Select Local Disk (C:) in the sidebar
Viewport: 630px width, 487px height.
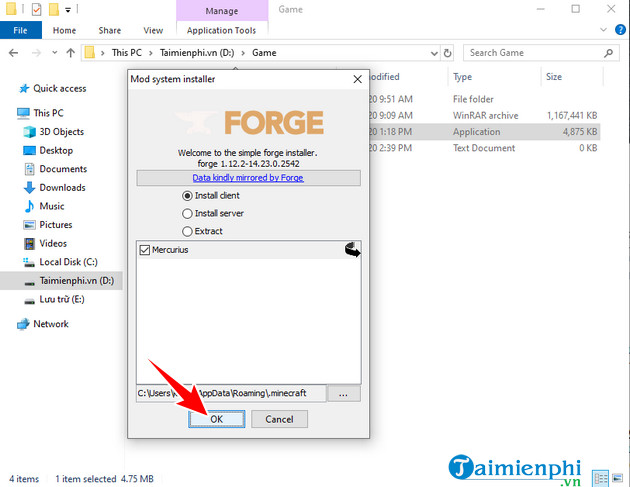click(x=68, y=262)
